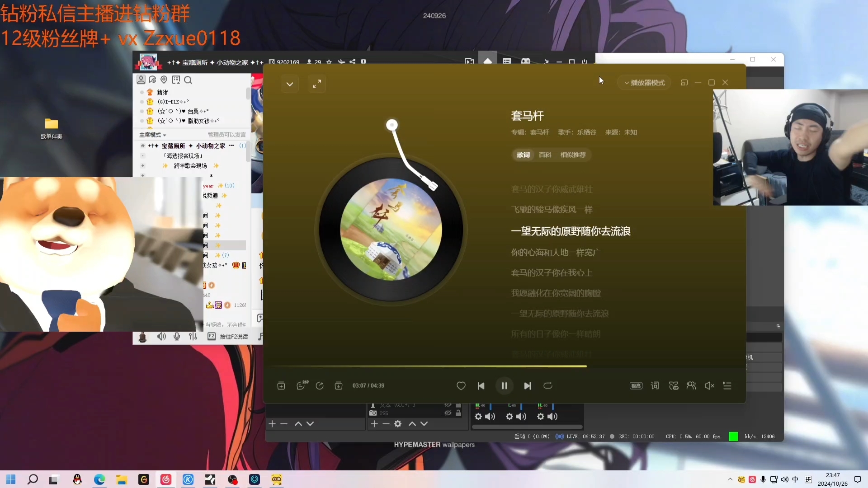Image resolution: width=868 pixels, height=488 pixels.
Task: Open Windows Start menu
Action: (11, 479)
